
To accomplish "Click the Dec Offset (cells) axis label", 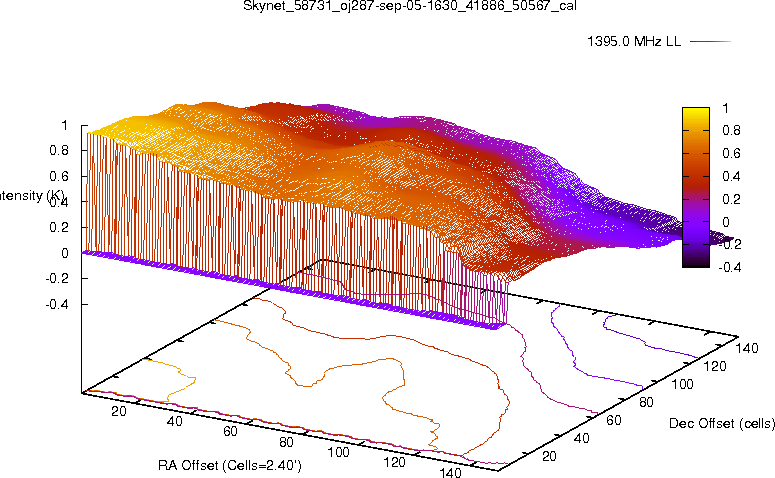I will tap(722, 423).
